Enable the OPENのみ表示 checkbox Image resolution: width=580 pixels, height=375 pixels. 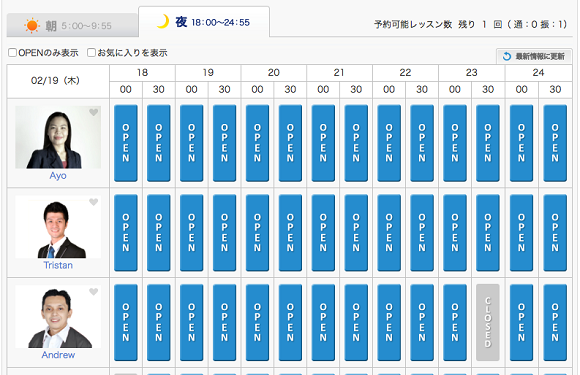click(12, 53)
